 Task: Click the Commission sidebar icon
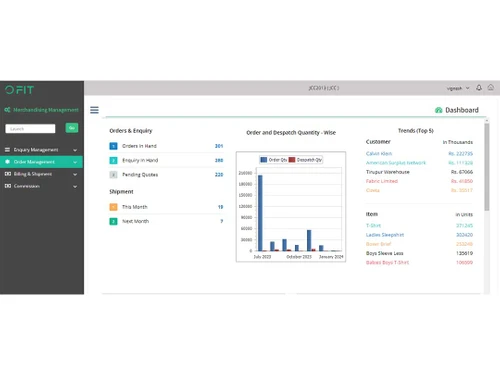pyautogui.click(x=8, y=186)
